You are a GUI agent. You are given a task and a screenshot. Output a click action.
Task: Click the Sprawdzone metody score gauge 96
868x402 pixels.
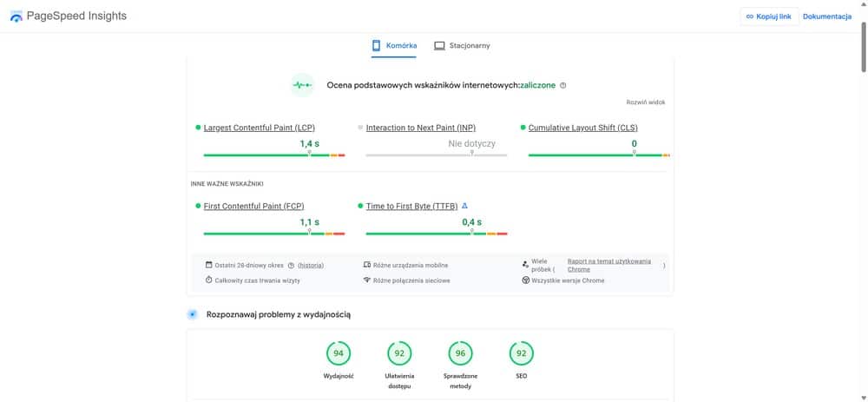tap(460, 353)
